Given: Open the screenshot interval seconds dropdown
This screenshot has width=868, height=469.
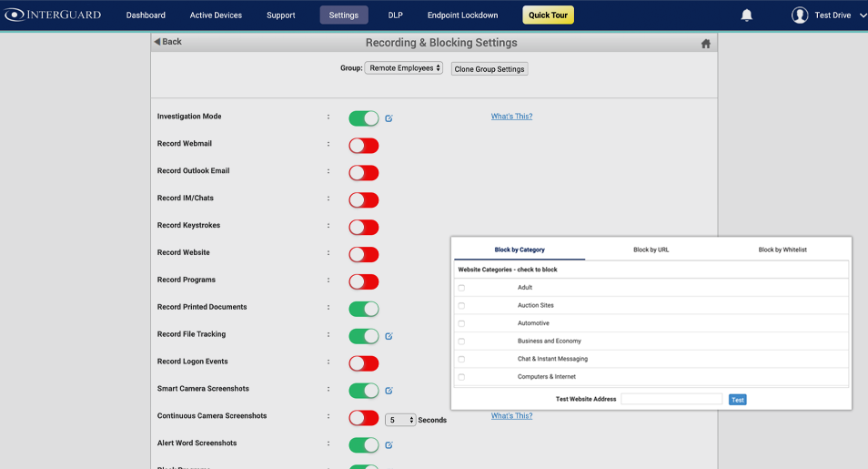Looking at the screenshot, I should coord(400,420).
